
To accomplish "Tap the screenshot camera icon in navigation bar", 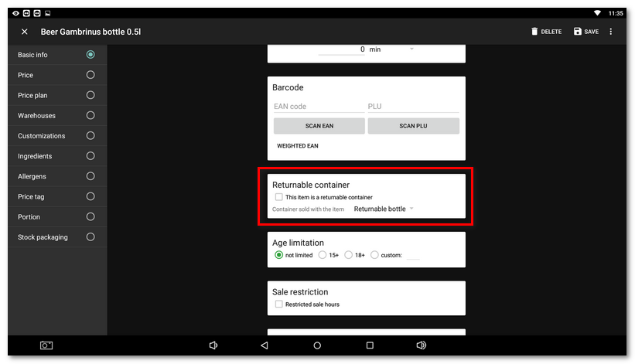I will pos(46,345).
